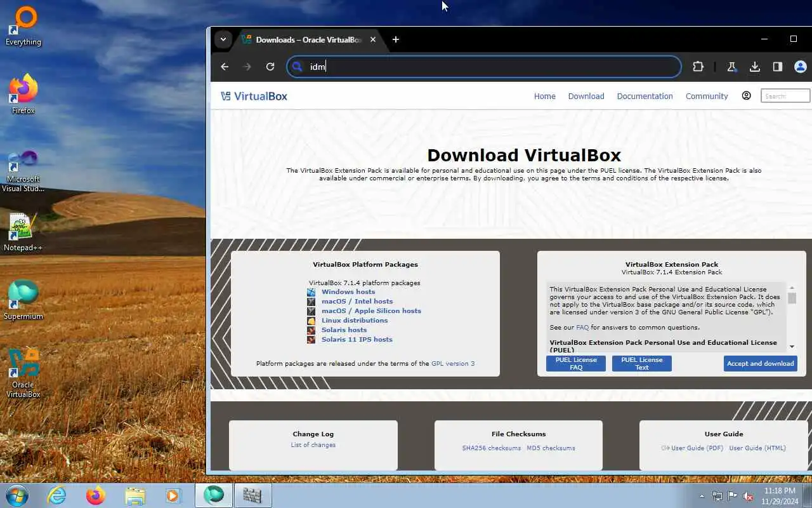Open the Documentation menu item
The image size is (812, 508).
(645, 96)
